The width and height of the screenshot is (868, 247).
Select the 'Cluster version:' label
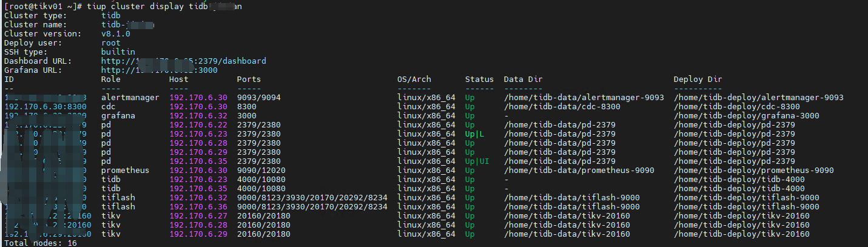click(42, 34)
